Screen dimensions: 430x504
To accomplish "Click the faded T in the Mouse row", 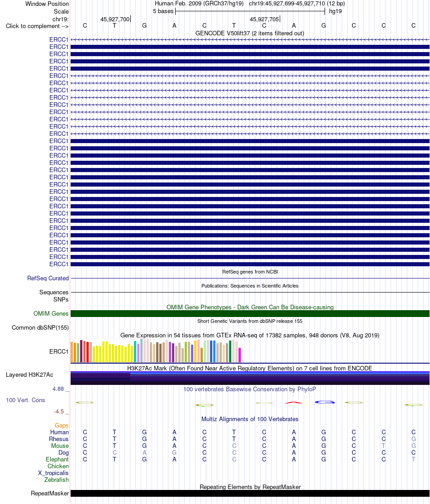I will click(383, 446).
